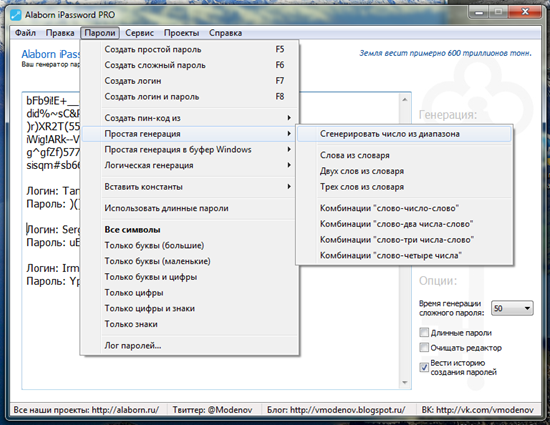Close the Alaborn iPassword PRO window
550x425 pixels.
(525, 12)
